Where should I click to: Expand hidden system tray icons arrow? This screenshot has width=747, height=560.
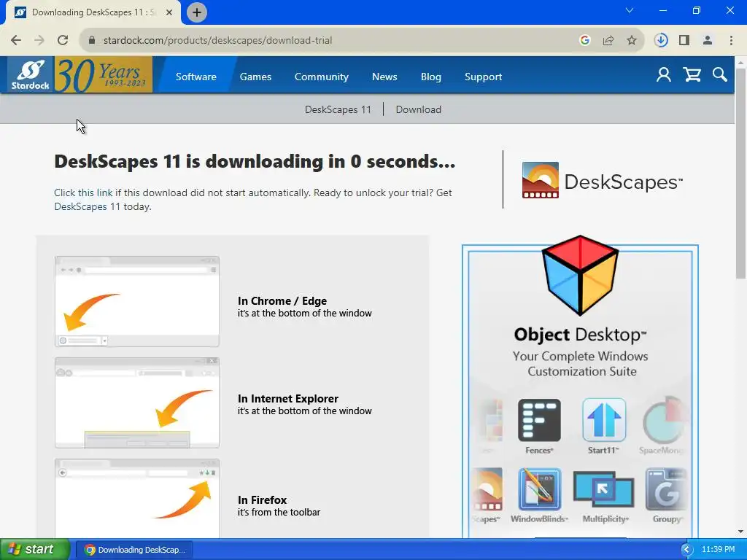point(686,550)
